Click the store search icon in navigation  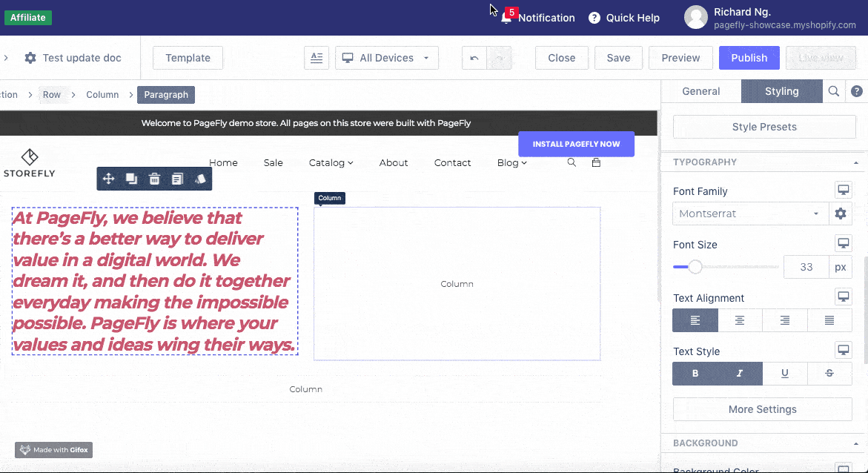(572, 162)
